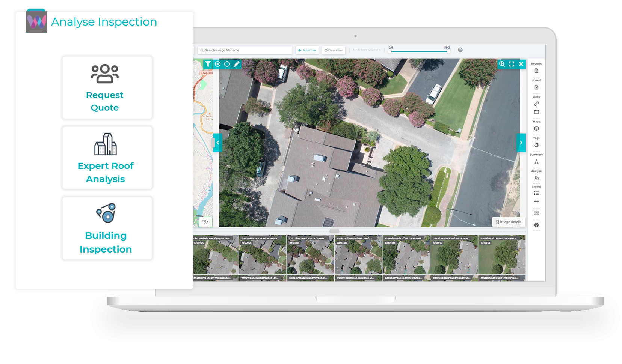Viewport: 622px width, 364px height.
Task: Click the help icon next to slider
Action: tap(460, 50)
